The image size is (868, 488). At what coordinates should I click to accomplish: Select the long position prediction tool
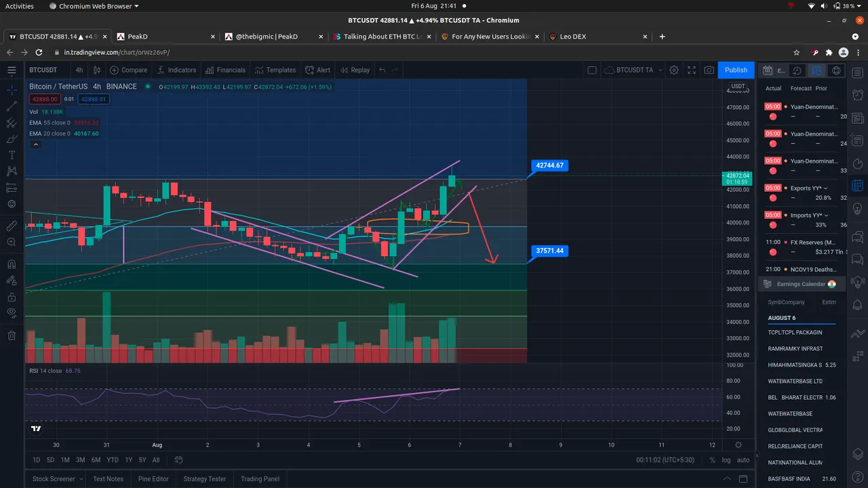12,188
